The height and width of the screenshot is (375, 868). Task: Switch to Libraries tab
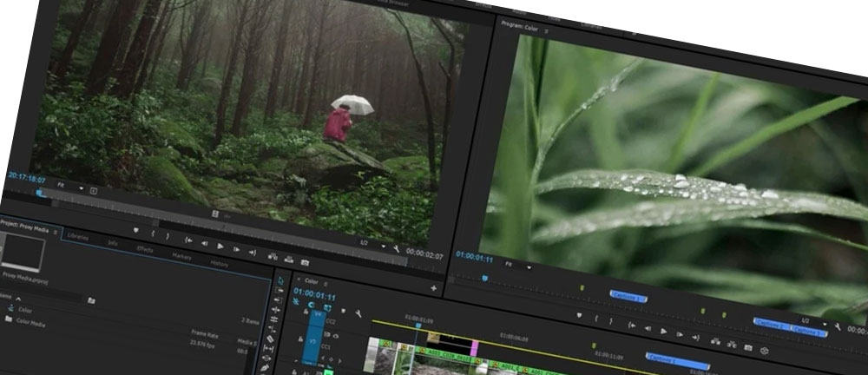click(77, 236)
